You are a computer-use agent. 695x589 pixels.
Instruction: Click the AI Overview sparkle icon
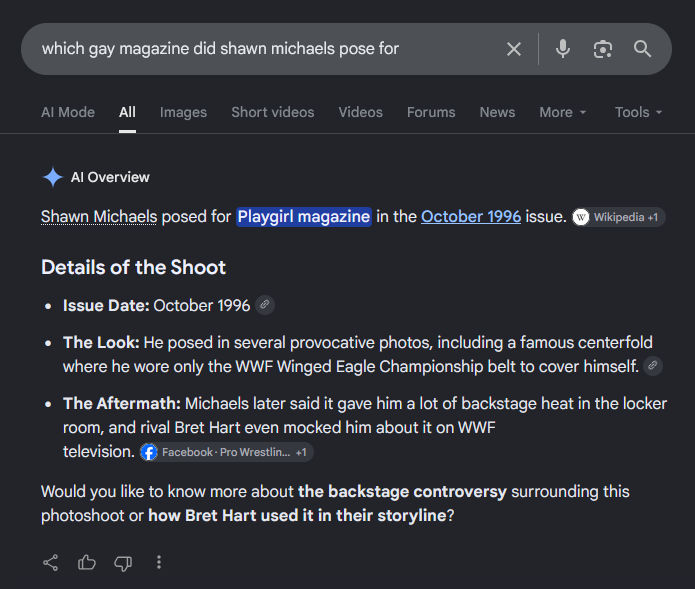click(x=53, y=177)
